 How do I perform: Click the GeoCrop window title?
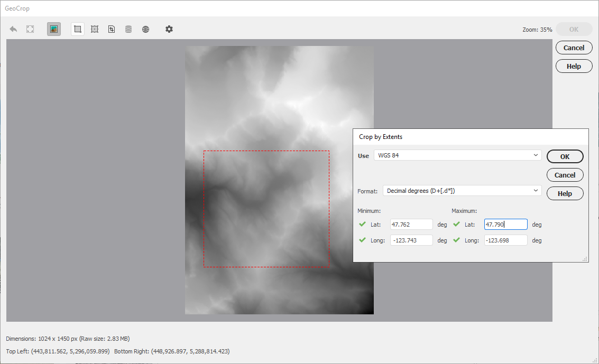click(x=17, y=8)
